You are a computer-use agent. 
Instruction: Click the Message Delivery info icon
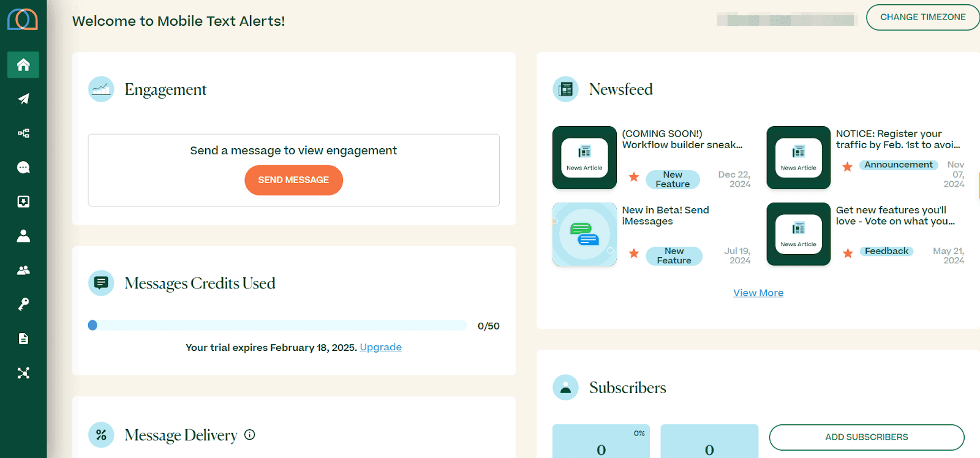249,435
